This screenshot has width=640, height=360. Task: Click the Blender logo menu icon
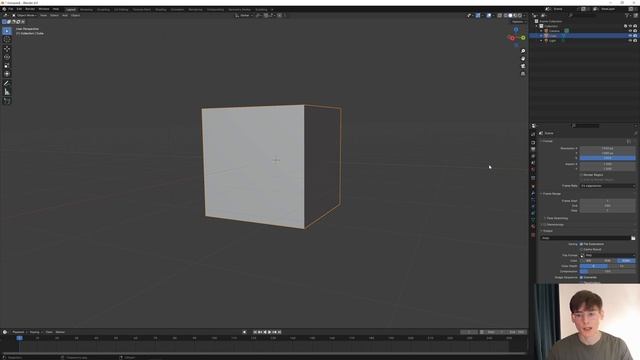(4, 9)
